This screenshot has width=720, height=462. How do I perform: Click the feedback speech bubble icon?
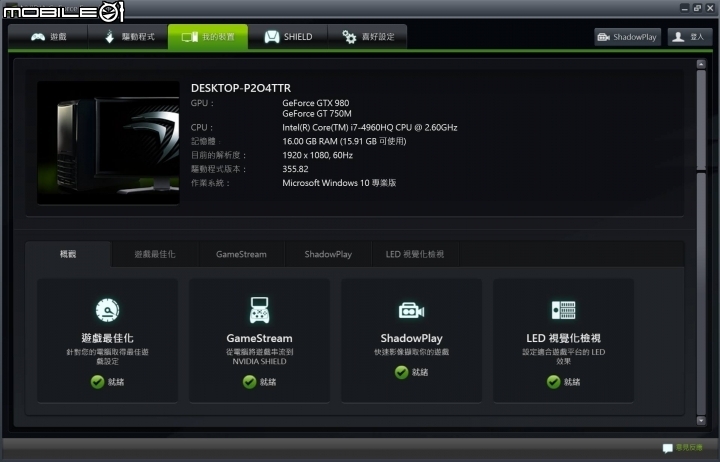pos(668,448)
